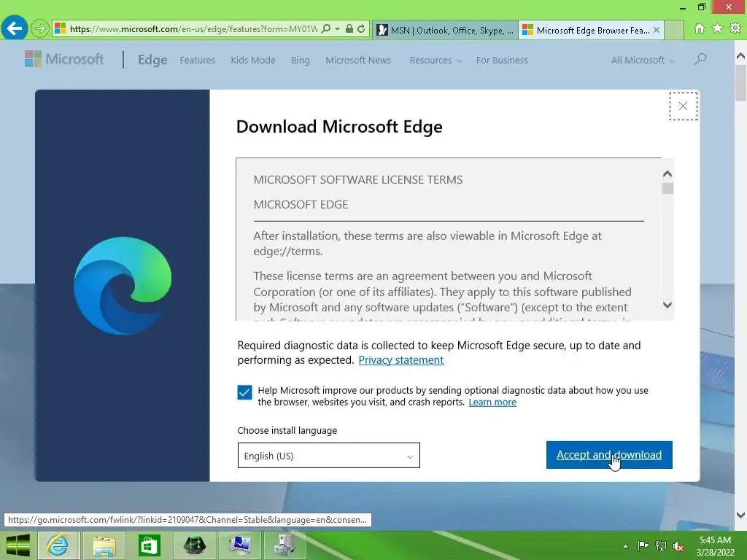Viewport: 747px width, 560px height.
Task: Open the Learn more link
Action: click(x=492, y=402)
